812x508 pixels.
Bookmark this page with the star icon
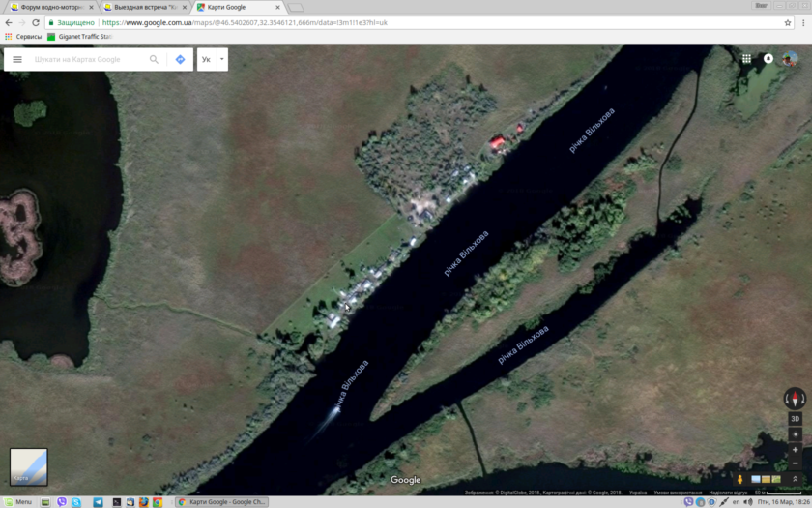pyautogui.click(x=788, y=22)
